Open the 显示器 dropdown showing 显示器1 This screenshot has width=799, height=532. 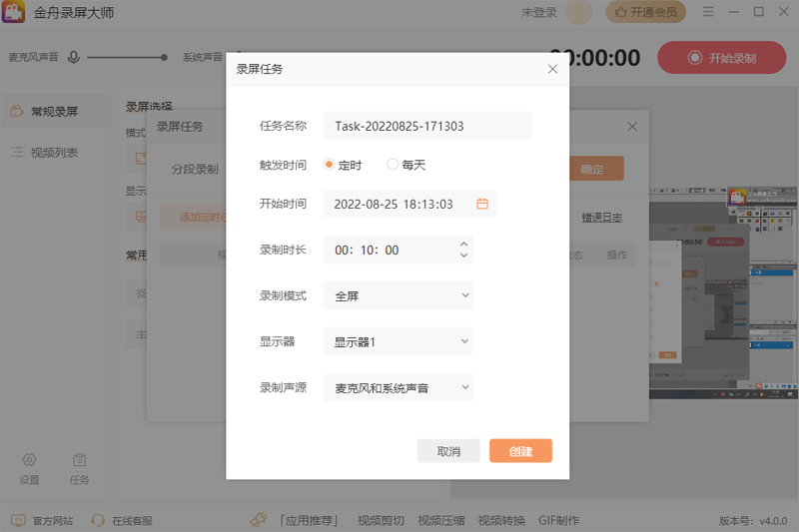398,341
